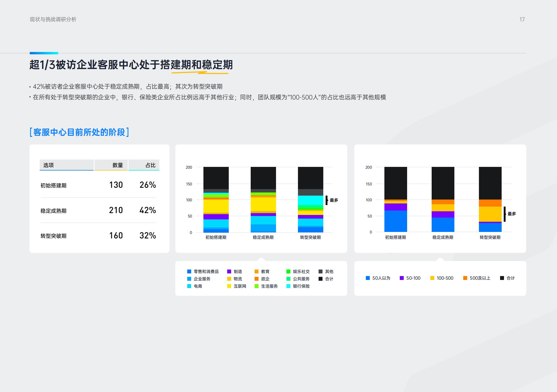557x392 pixels.
Task: Click the page number 17
Action: 522,20
